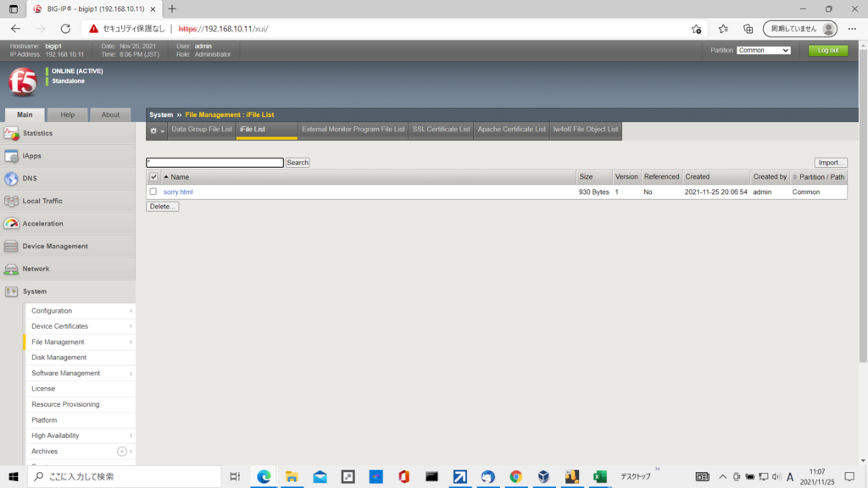Open the Device Management icon

click(x=11, y=247)
